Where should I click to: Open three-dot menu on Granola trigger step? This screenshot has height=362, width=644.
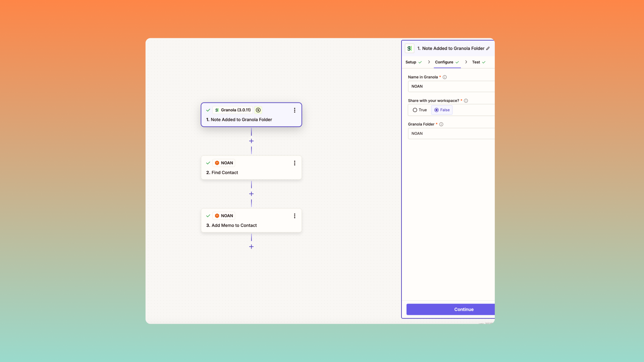294,110
